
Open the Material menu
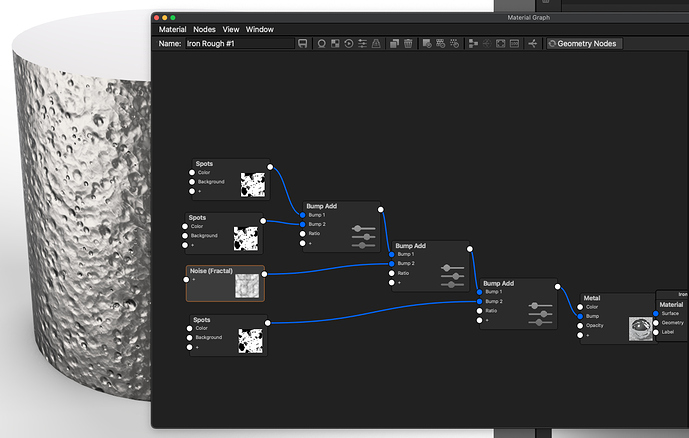[172, 29]
